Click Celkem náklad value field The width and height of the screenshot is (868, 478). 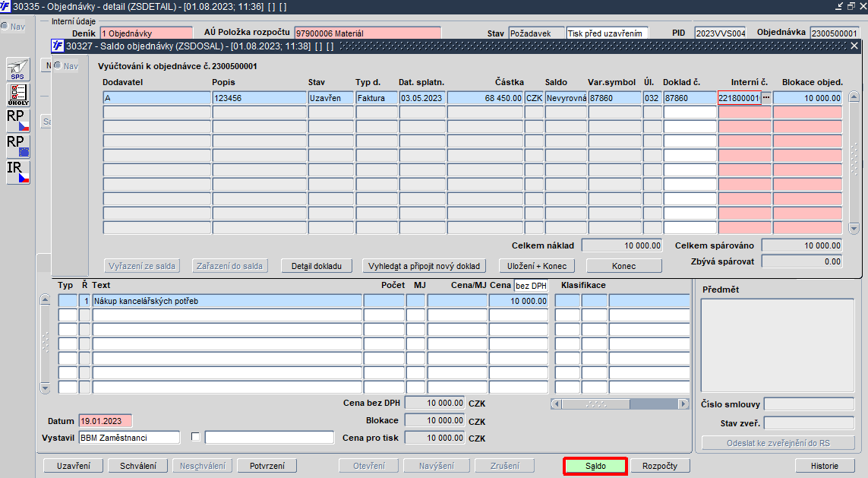(622, 245)
